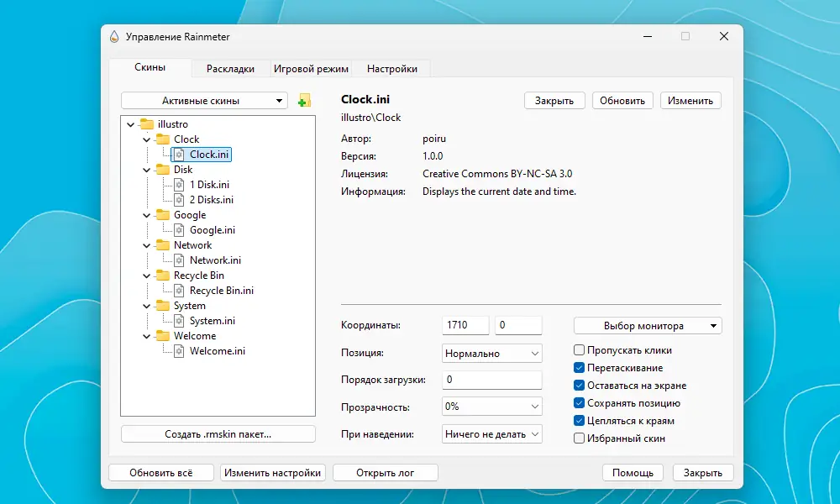Screen dimensions: 840x504
Task: Select the 2 Disks.ini tree entry text
Action: 212,200
